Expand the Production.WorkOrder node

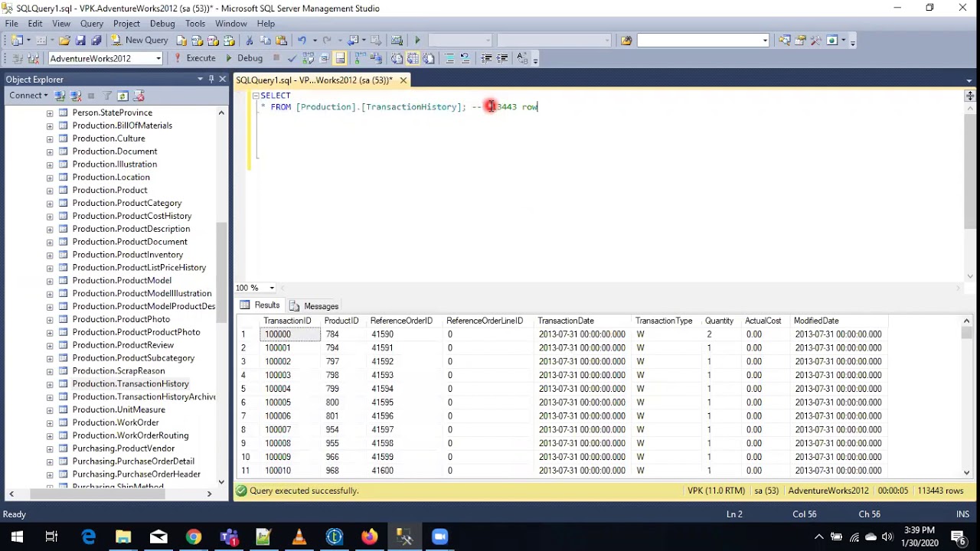(50, 422)
